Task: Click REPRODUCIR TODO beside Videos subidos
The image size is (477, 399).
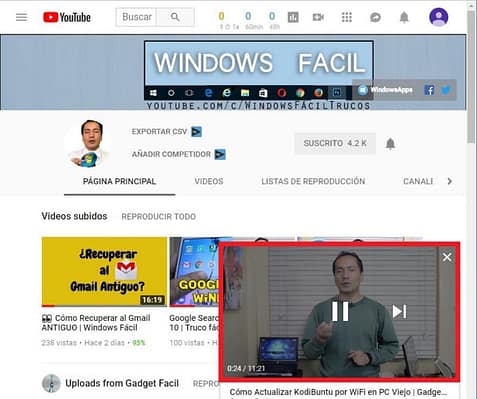Action: [x=159, y=217]
